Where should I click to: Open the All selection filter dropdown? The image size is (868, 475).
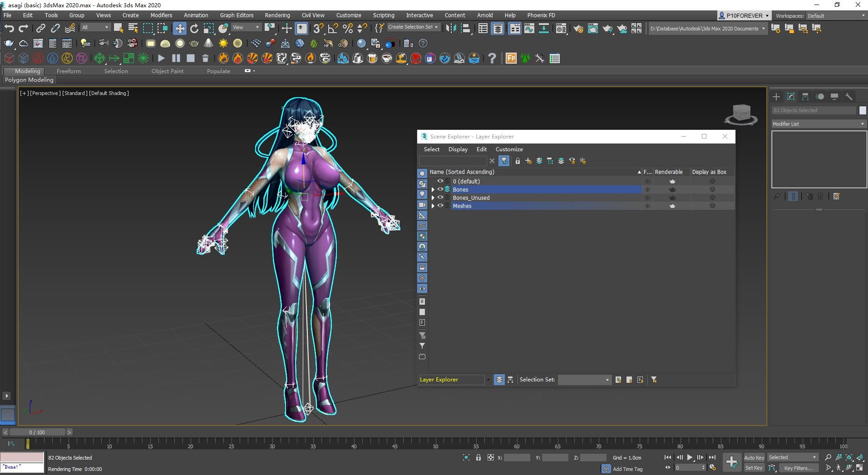pyautogui.click(x=95, y=27)
